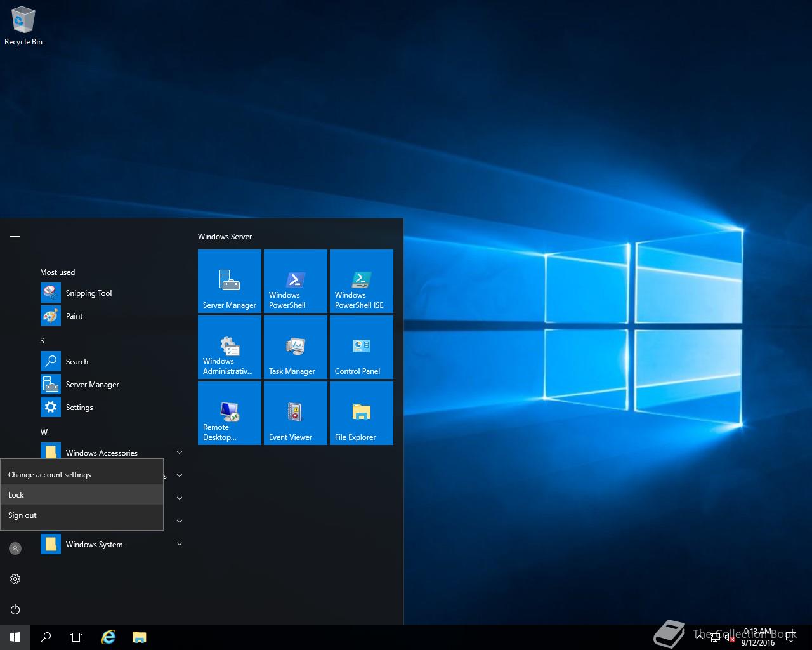The image size is (812, 650).
Task: Click the 'Windows Server' group title
Action: 225,236
